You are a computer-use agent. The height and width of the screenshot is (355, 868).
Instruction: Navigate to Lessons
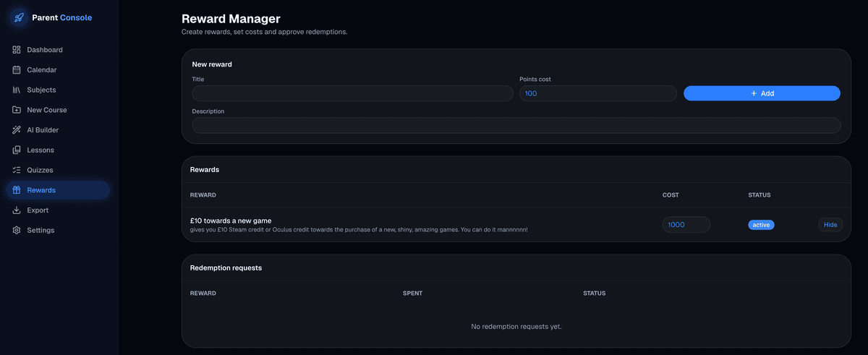pyautogui.click(x=58, y=150)
